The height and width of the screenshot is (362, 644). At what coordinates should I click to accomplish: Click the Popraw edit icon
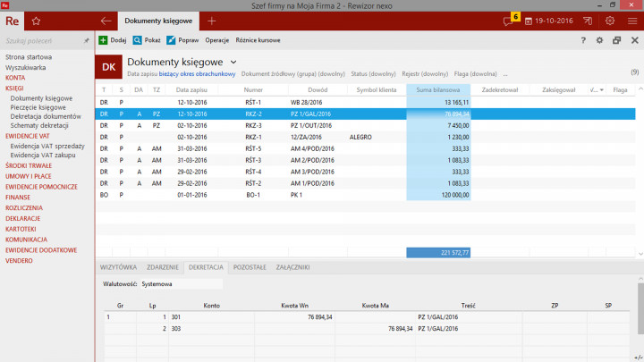pos(171,40)
